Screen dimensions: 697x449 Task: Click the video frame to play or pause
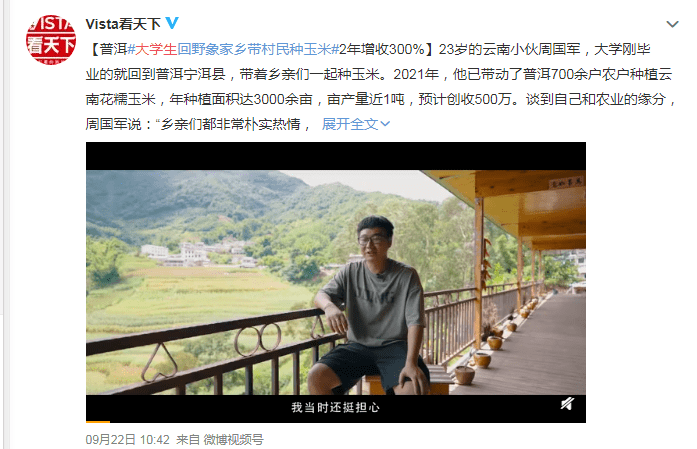pos(336,282)
